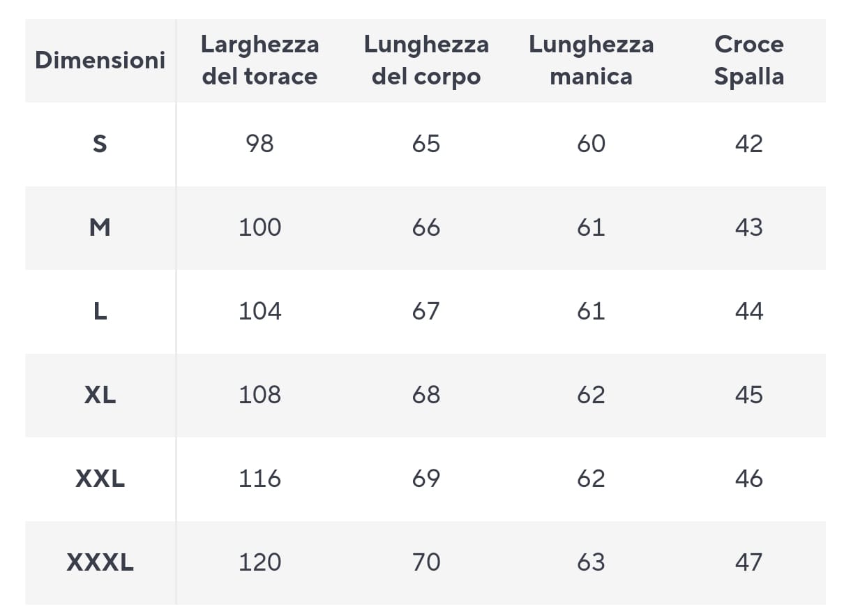This screenshot has width=851, height=616.
Task: Select the XXL size row label
Action: tap(100, 479)
